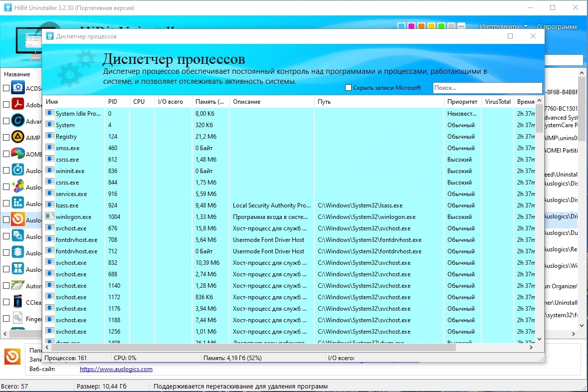Focus the Поиск search field in process manager

tap(487, 88)
